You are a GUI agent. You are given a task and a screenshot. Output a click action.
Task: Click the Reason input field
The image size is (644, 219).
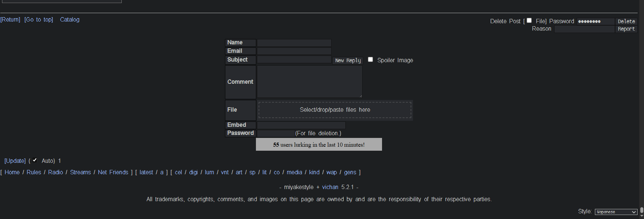(x=584, y=29)
